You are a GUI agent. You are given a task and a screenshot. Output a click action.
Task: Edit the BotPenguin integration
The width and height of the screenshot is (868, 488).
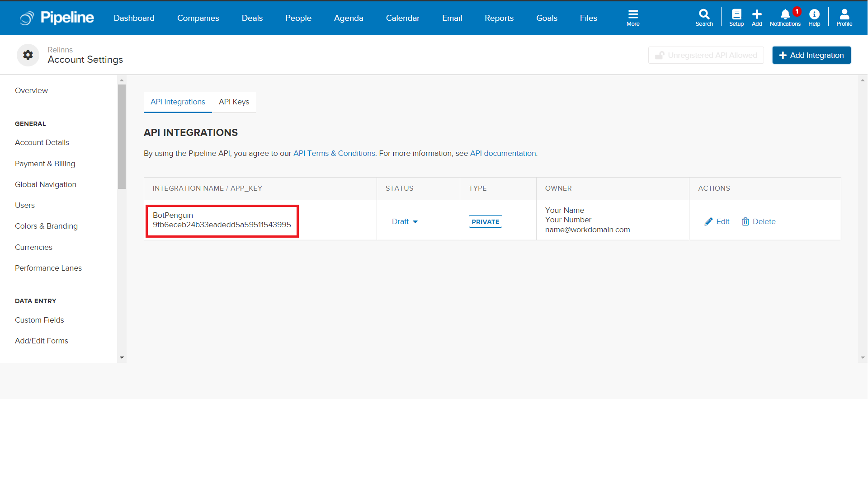(717, 221)
